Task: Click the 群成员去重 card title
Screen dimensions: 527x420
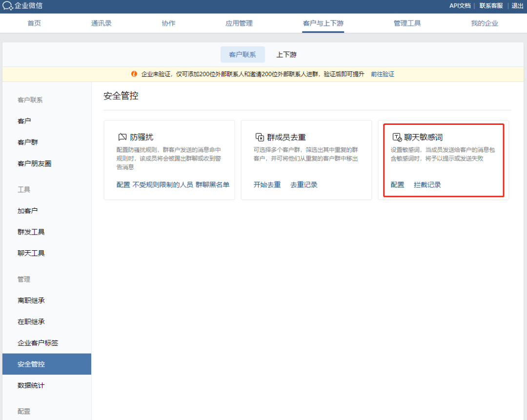Action: click(286, 137)
